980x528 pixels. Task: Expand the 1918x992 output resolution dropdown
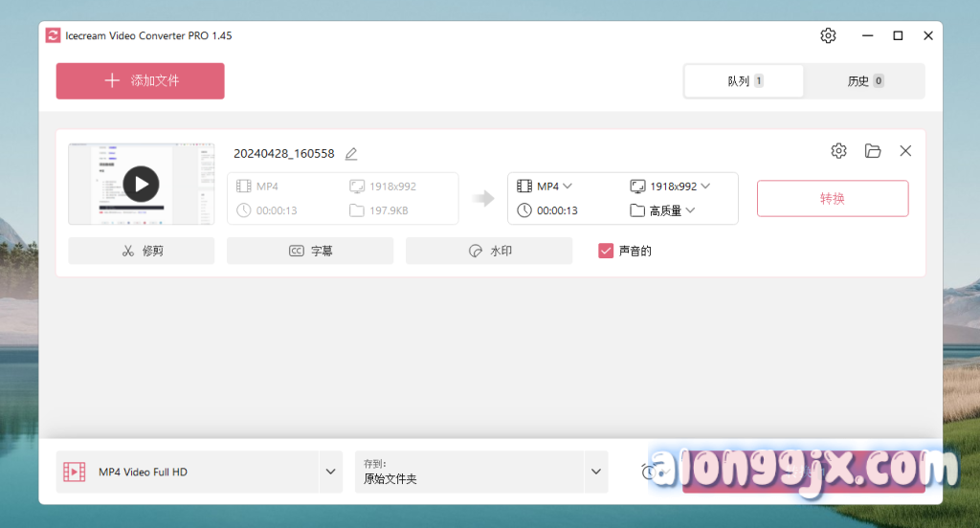pyautogui.click(x=671, y=187)
